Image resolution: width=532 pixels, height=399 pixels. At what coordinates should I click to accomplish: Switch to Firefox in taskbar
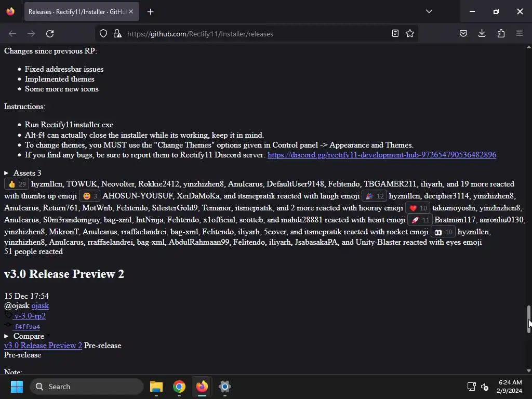202,387
